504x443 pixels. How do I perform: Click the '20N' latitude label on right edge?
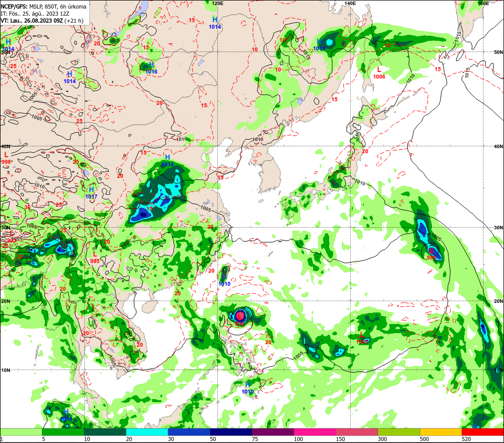coord(498,301)
